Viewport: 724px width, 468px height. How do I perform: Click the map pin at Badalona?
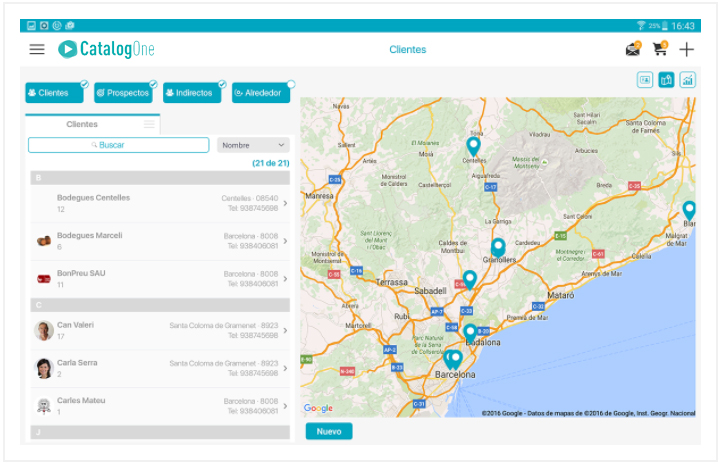click(x=470, y=333)
